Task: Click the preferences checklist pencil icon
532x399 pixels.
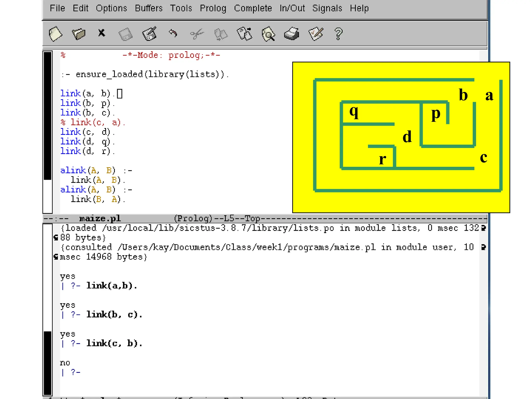Action: click(x=316, y=34)
